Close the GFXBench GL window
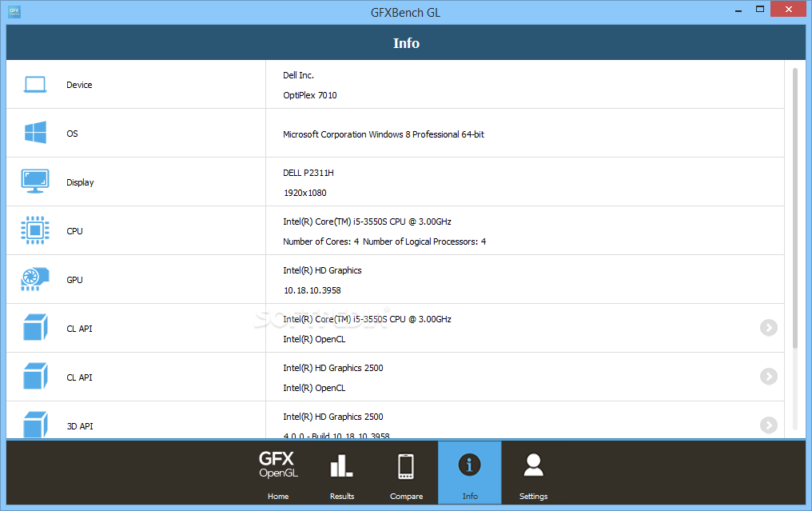 pos(788,9)
